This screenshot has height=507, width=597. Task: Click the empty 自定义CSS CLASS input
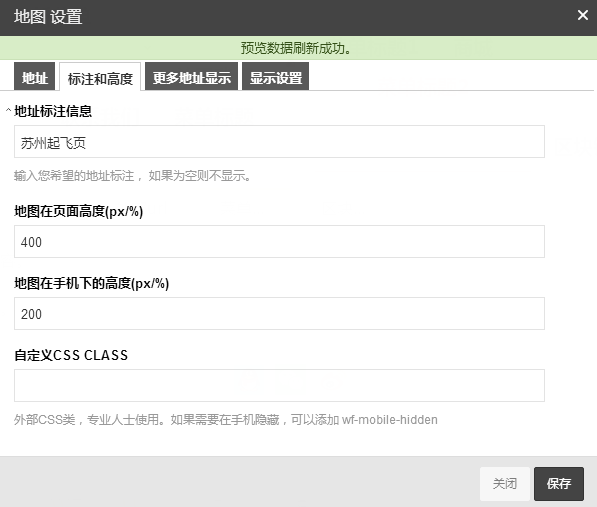pyautogui.click(x=279, y=385)
